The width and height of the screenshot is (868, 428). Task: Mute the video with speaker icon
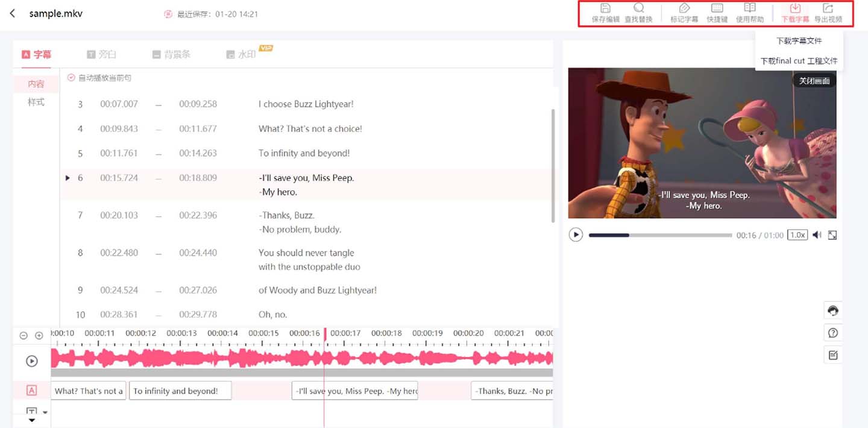817,235
